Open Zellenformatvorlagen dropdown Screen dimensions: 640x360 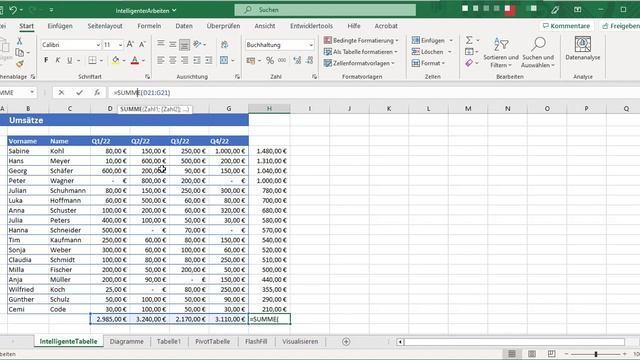pos(359,63)
